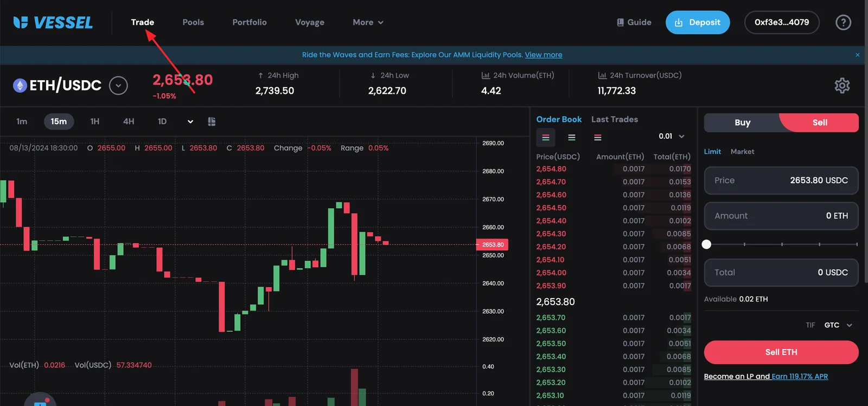
Task: Open the TIF GTC dropdown
Action: coord(838,325)
